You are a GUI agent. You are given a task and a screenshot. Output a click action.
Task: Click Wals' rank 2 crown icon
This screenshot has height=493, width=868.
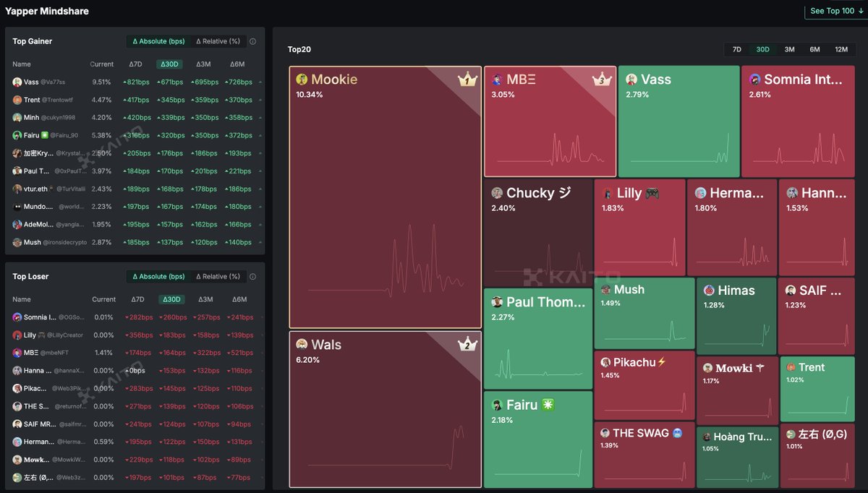click(467, 344)
